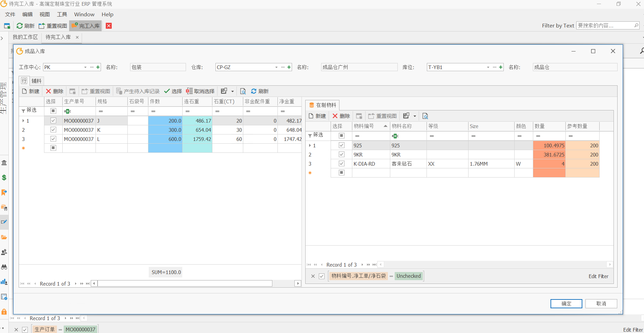Open the 工具 menu
644x333 pixels.
[x=62, y=14]
